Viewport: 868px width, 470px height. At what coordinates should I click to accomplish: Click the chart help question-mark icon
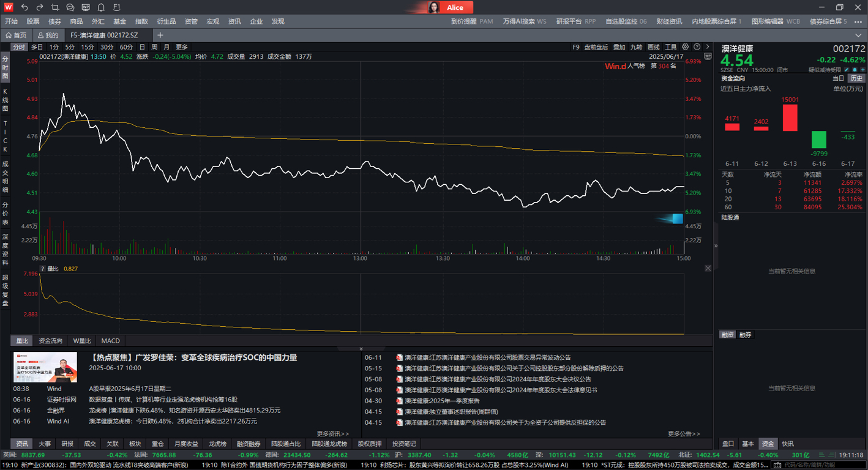click(x=696, y=47)
